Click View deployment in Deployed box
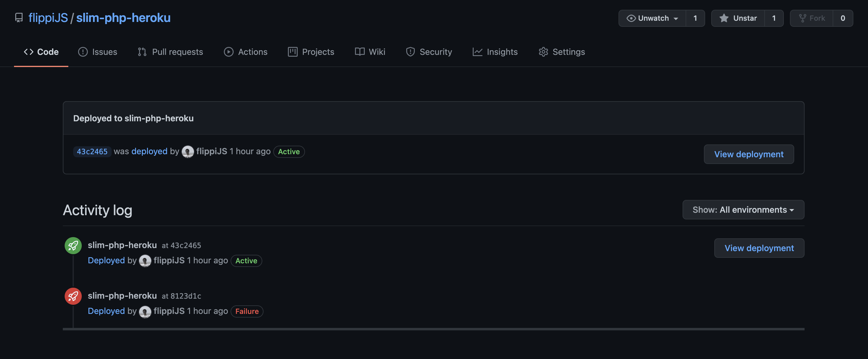The width and height of the screenshot is (868, 359). pyautogui.click(x=748, y=154)
